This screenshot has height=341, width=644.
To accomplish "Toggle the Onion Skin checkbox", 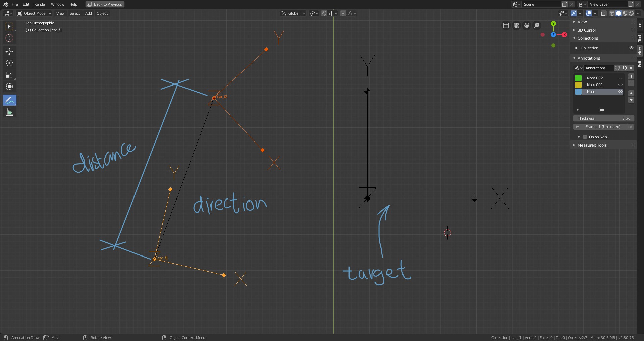I will tap(585, 137).
